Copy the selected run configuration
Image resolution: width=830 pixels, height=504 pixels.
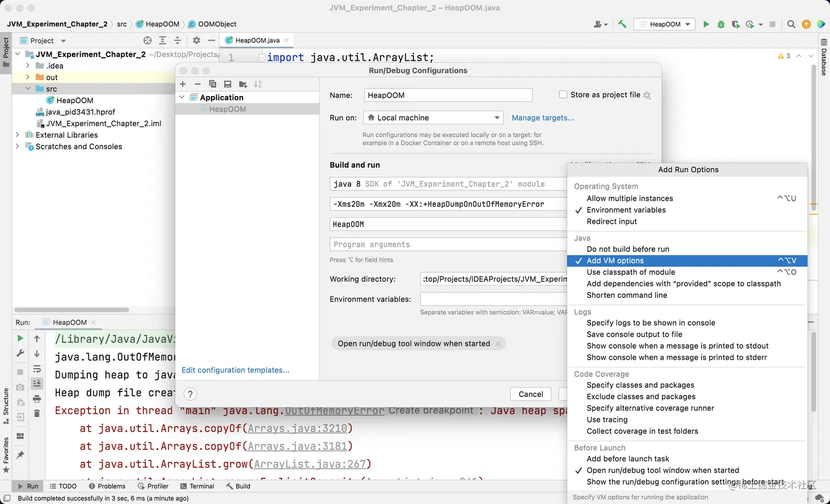click(x=212, y=84)
